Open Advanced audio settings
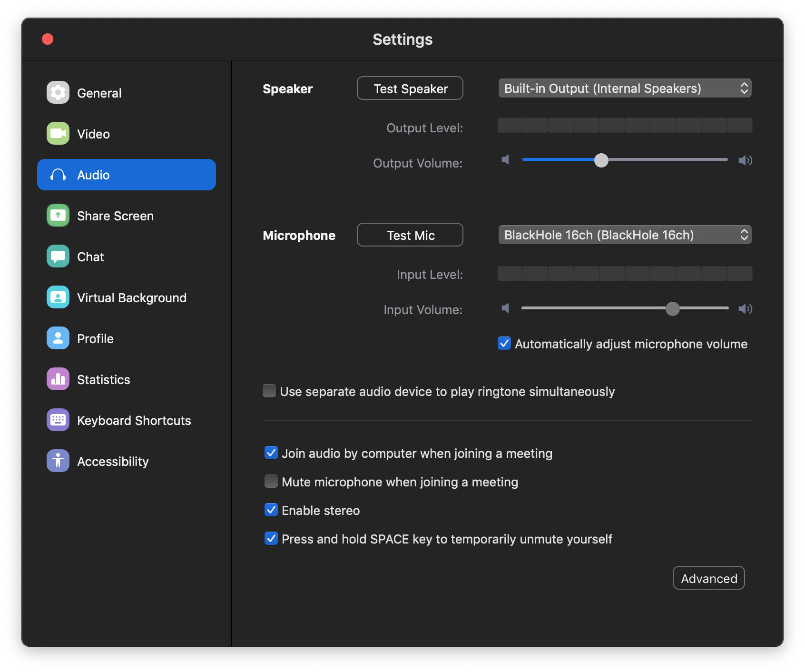 708,578
